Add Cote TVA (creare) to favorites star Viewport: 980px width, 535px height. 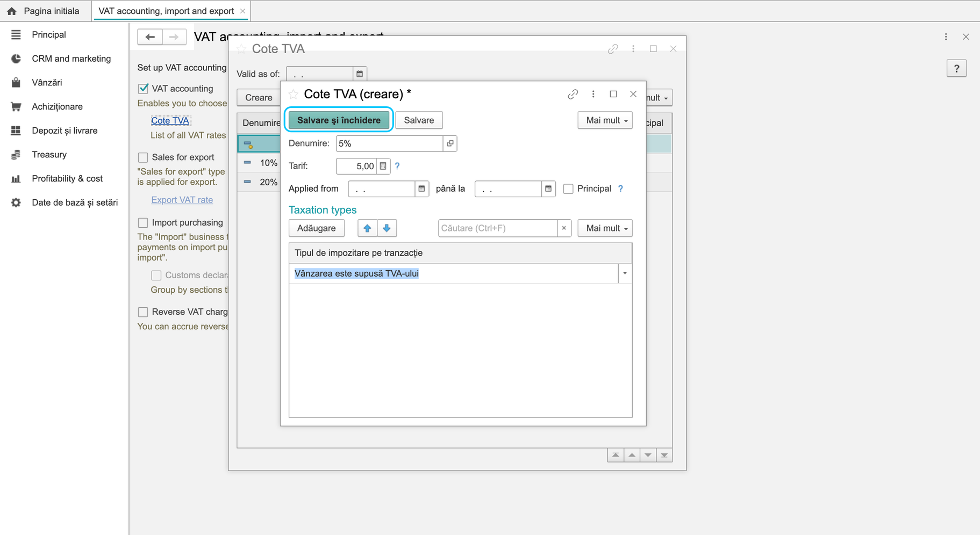[293, 95]
